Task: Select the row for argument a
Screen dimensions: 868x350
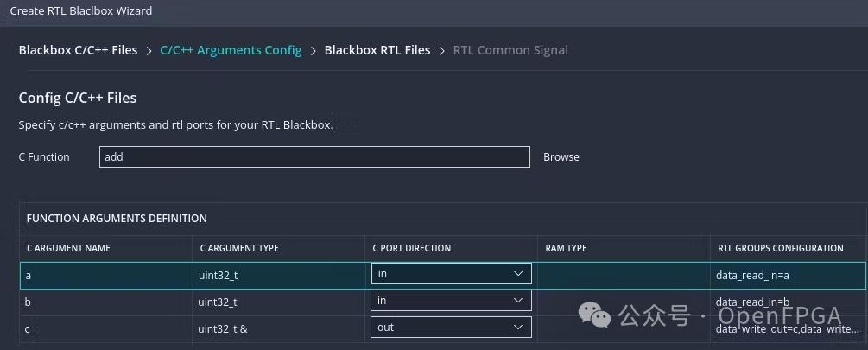Action: click(x=104, y=275)
